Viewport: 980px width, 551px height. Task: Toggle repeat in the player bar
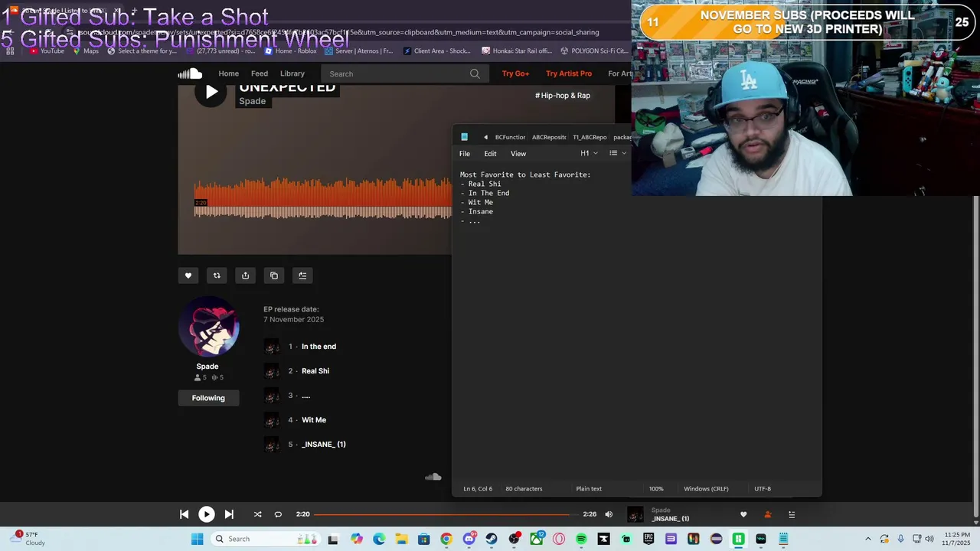click(x=278, y=514)
